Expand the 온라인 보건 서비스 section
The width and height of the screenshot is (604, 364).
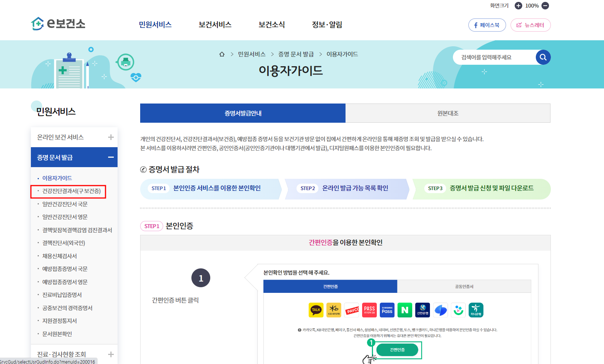111,137
